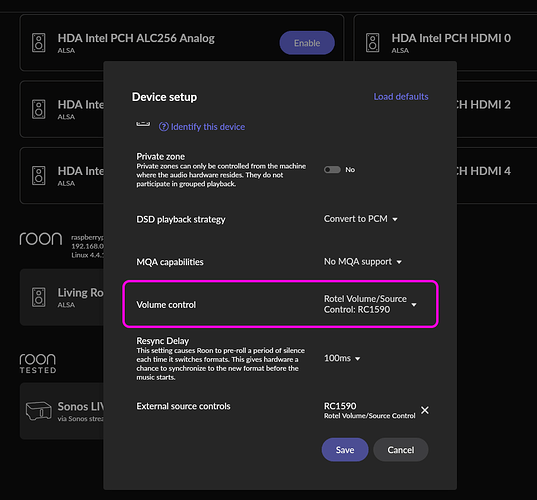Screen dimensions: 537x500
Task: Click the question mark icon beside Identify this device
Action: point(164,127)
